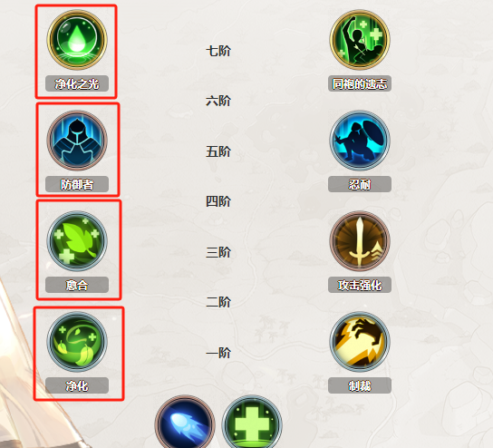Click the 五阶 tier label
This screenshot has height=448, width=493.
218,151
